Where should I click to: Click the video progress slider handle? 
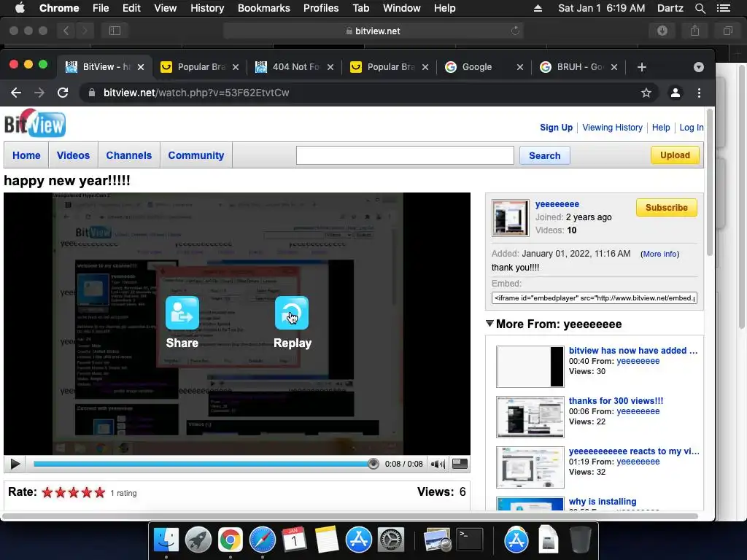(373, 464)
